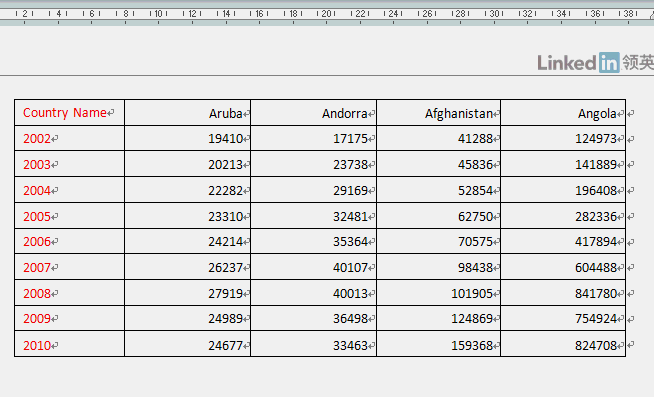Click cell value 70575
The width and height of the screenshot is (654, 397).
[x=475, y=241]
